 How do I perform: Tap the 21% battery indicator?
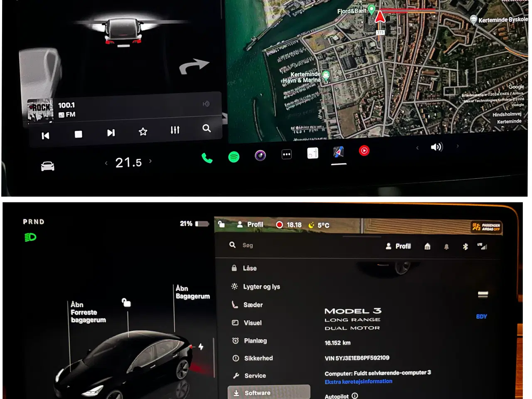[x=194, y=224]
